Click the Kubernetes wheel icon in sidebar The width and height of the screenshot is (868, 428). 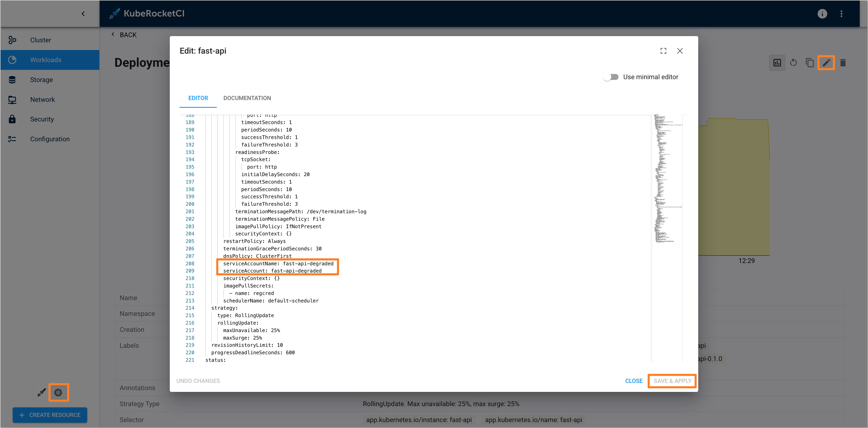(x=58, y=392)
